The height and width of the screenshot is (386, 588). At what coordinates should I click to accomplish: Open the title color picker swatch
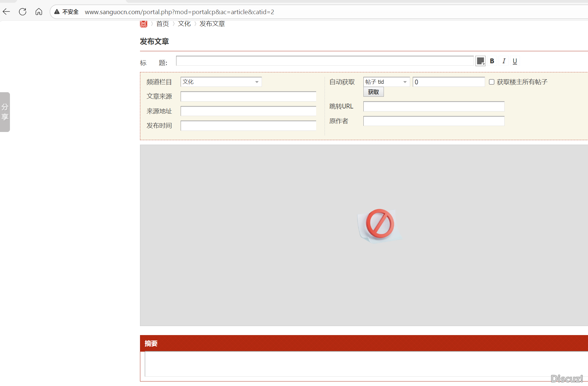pos(481,61)
